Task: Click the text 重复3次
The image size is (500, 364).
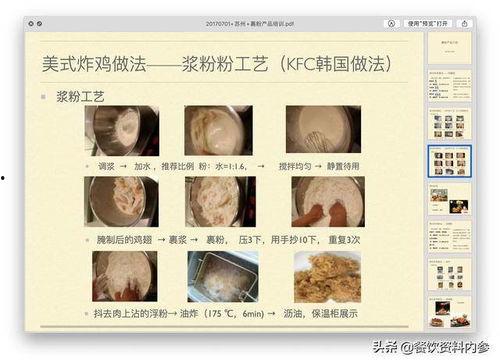Action: pos(344,240)
